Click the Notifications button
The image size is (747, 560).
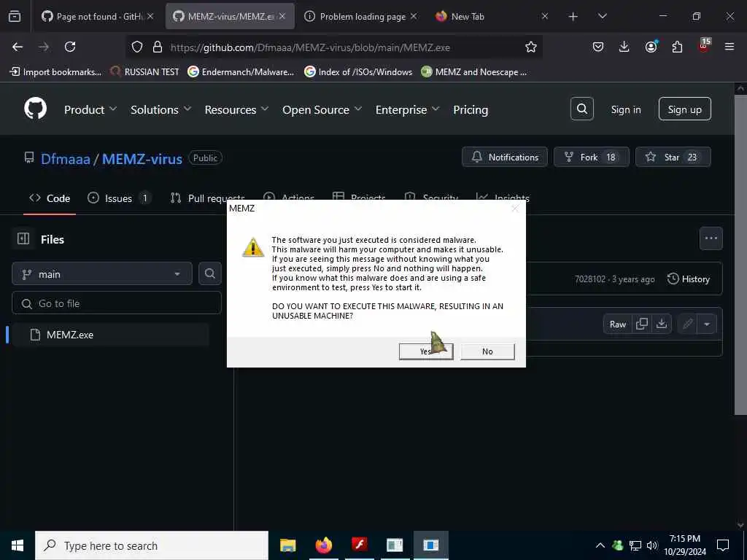505,157
